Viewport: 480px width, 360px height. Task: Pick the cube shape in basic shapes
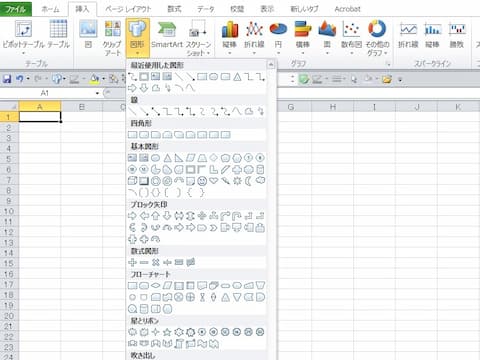pos(132,181)
